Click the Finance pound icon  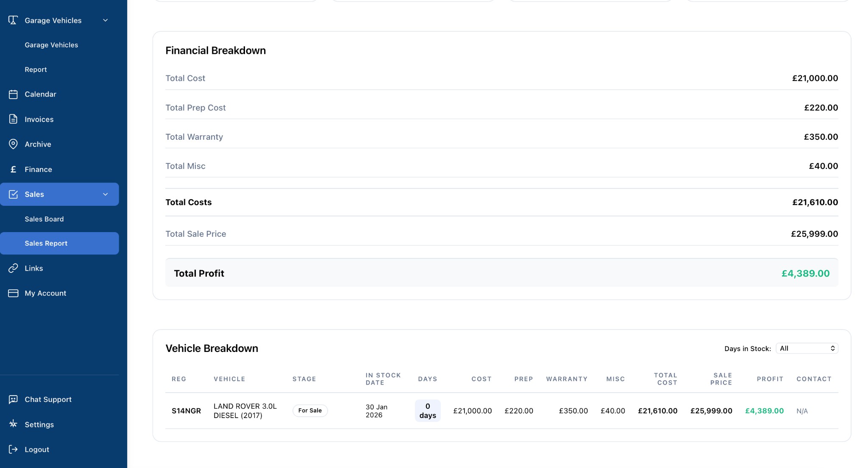click(13, 169)
